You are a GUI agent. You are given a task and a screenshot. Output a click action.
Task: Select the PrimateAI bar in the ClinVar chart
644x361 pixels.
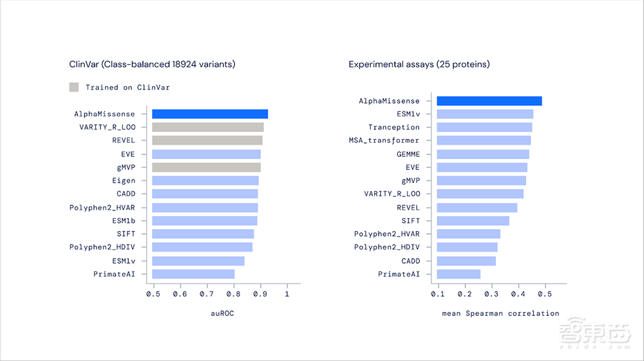pyautogui.click(x=193, y=274)
